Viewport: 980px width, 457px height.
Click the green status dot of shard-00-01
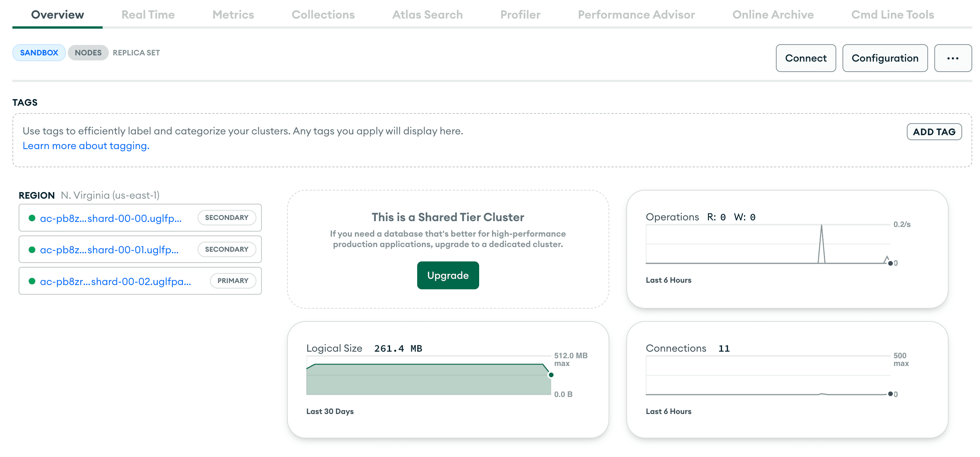click(32, 250)
